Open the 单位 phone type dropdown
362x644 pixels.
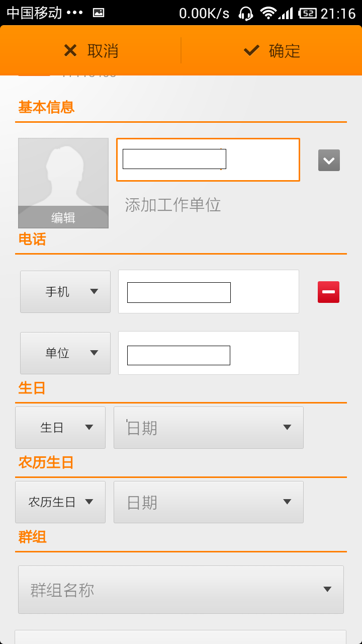(x=65, y=353)
